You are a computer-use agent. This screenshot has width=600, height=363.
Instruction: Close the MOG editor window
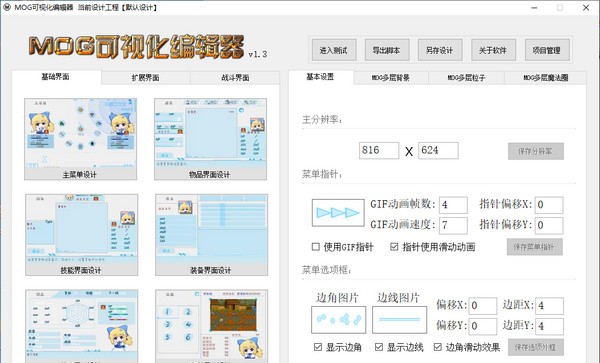click(586, 8)
